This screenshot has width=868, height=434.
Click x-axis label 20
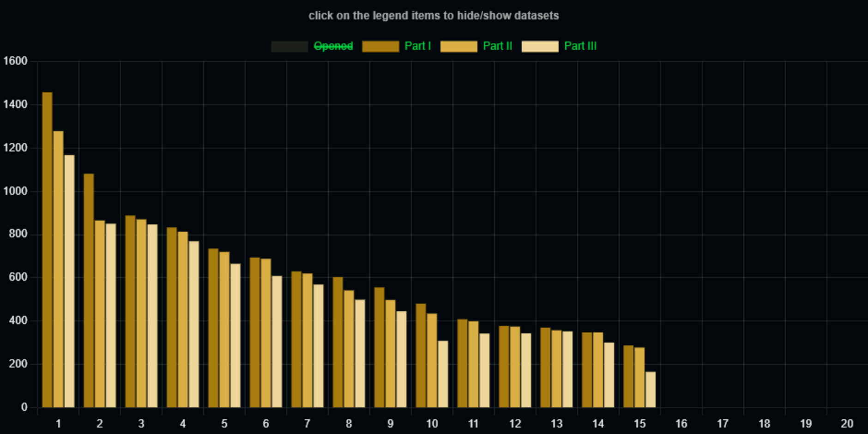847,423
